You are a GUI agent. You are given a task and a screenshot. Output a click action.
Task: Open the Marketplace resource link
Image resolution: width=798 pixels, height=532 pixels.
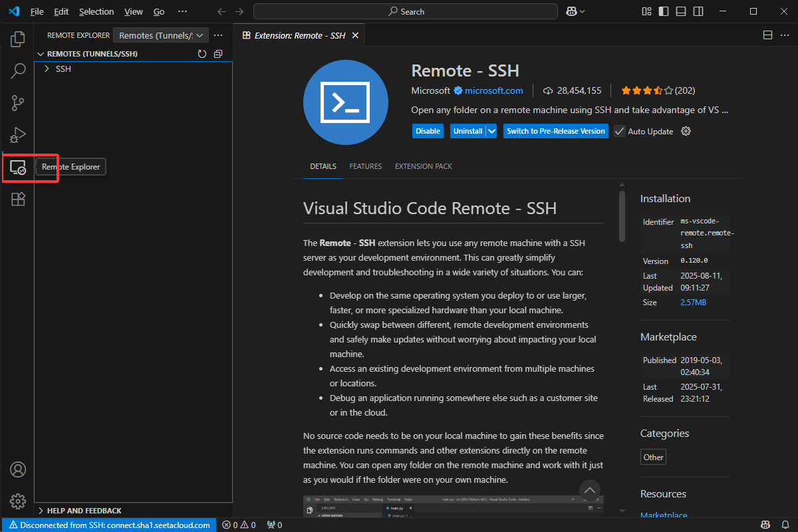point(664,515)
